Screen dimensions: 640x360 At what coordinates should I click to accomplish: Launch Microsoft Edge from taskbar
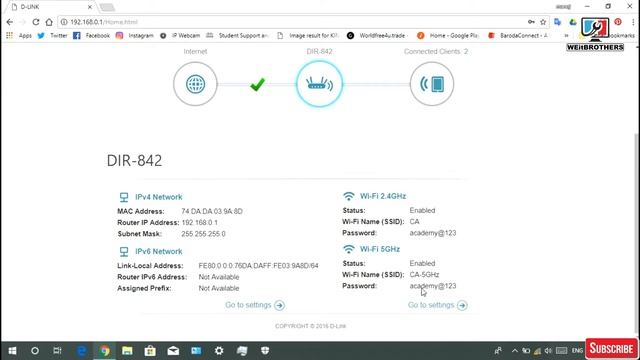(82, 351)
